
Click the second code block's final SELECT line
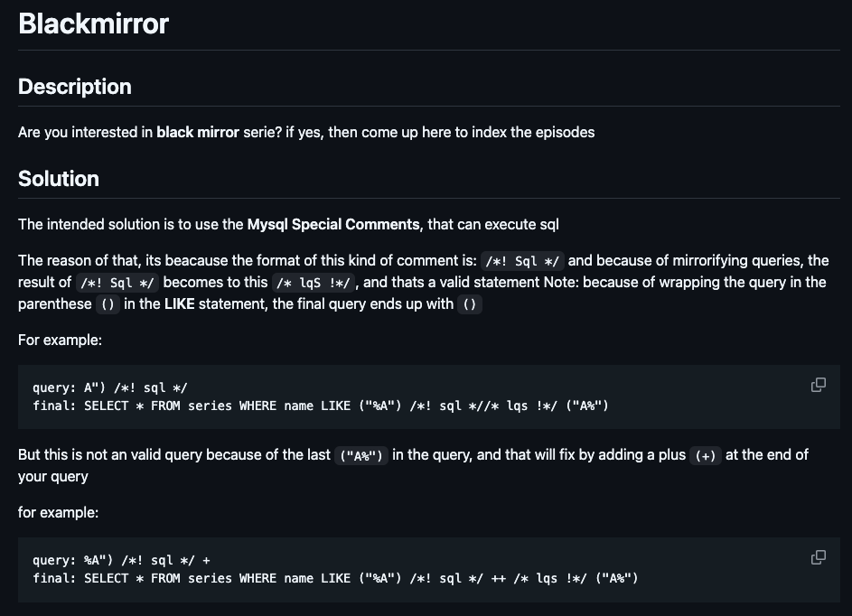click(335, 579)
